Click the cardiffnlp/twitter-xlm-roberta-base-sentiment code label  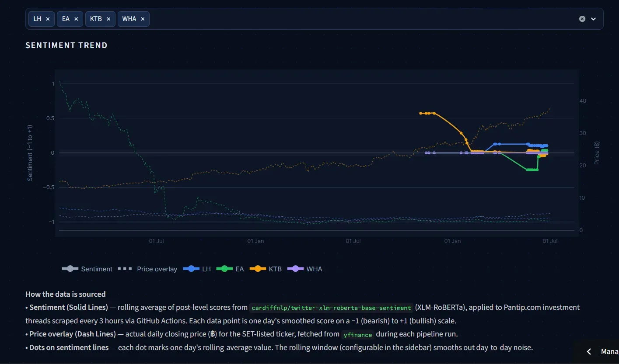click(x=332, y=308)
